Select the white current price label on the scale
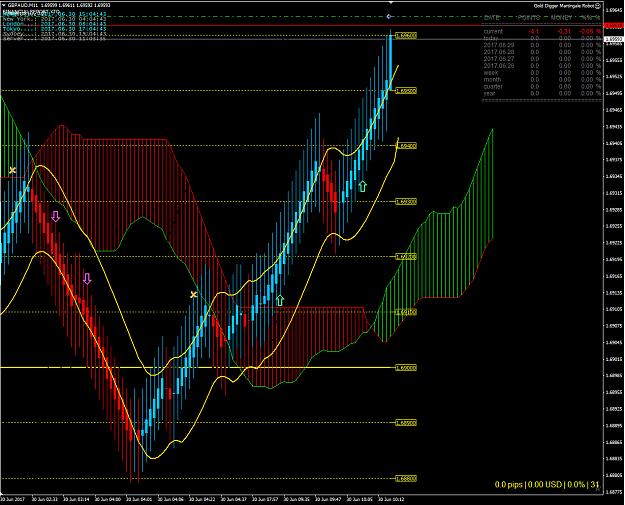This screenshot has height=505, width=625. 614,39
